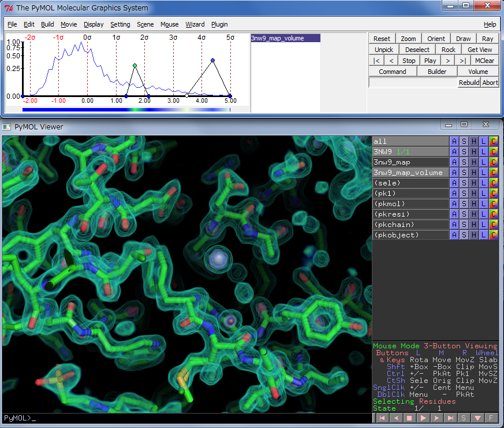
Task: Open the Setting menu
Action: click(120, 24)
